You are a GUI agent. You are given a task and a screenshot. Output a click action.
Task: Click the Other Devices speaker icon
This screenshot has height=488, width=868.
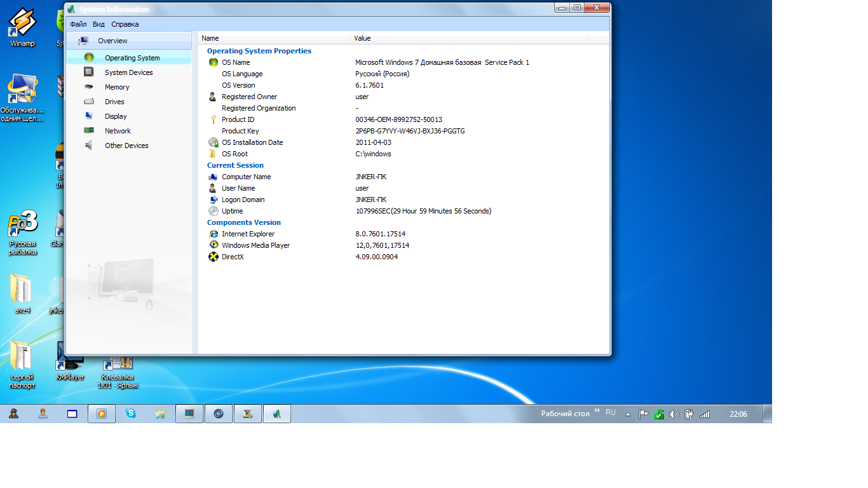pyautogui.click(x=89, y=146)
